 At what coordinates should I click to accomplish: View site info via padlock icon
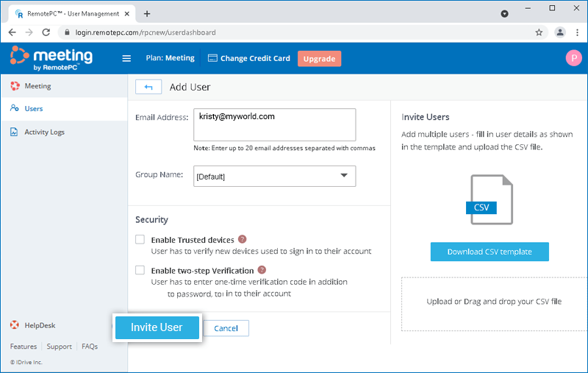[67, 32]
